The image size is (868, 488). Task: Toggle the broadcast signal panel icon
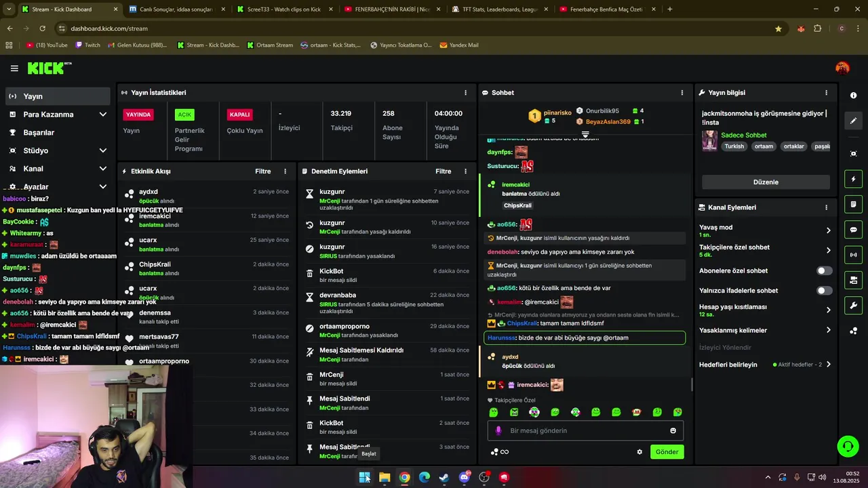point(854,255)
